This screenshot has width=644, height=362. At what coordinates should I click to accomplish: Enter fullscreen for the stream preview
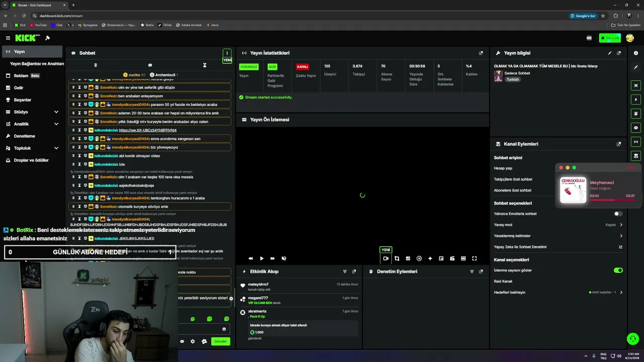pyautogui.click(x=474, y=258)
